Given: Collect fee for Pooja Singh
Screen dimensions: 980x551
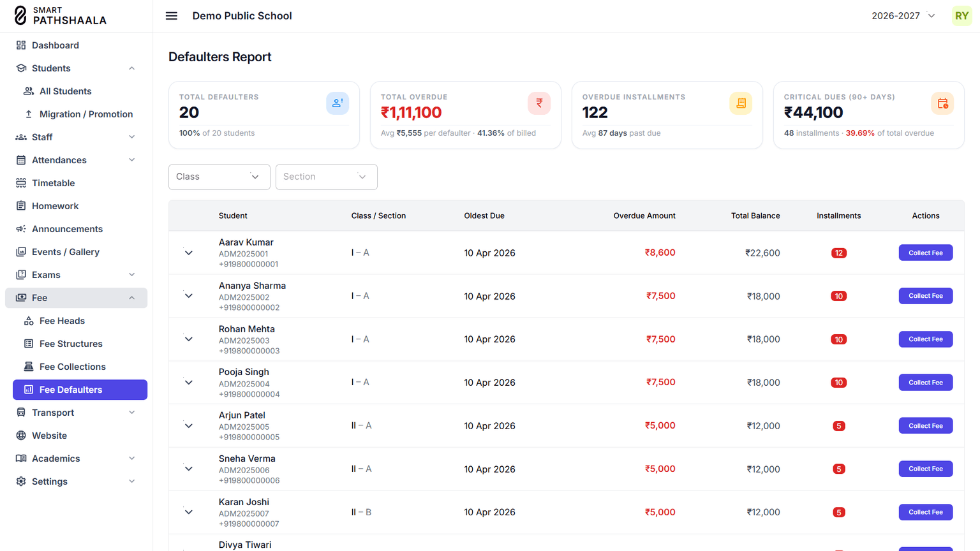Looking at the screenshot, I should coord(926,383).
